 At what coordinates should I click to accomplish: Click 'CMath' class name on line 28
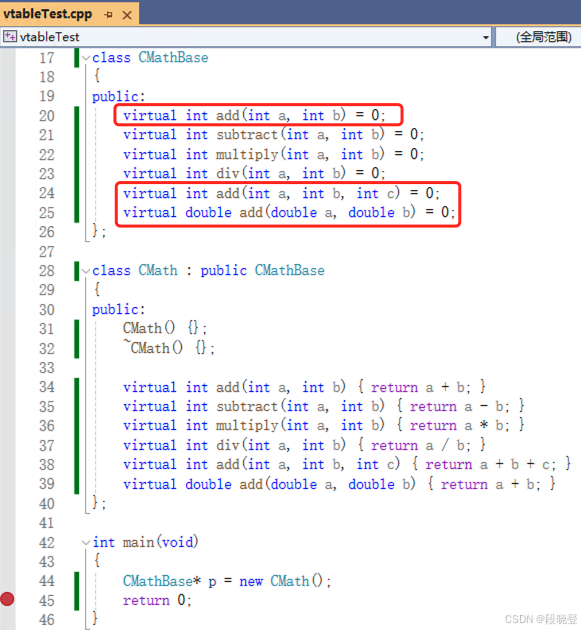(x=158, y=270)
